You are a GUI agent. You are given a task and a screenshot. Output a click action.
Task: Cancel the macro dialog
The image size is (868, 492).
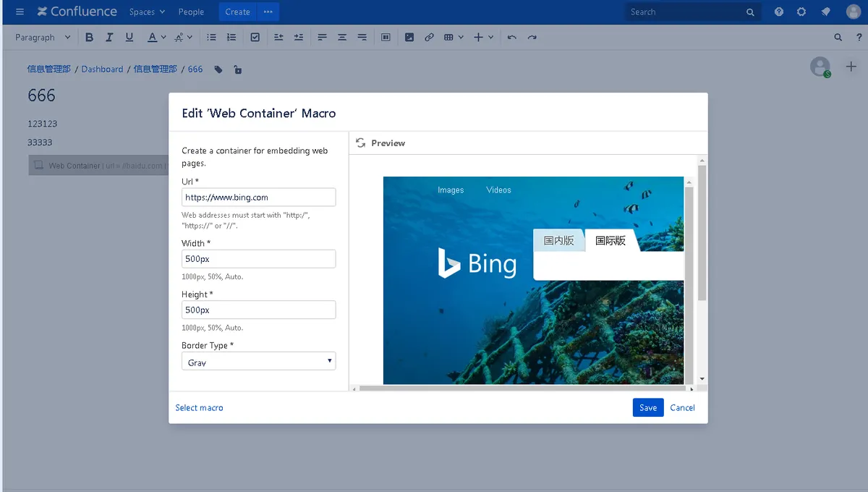point(682,407)
